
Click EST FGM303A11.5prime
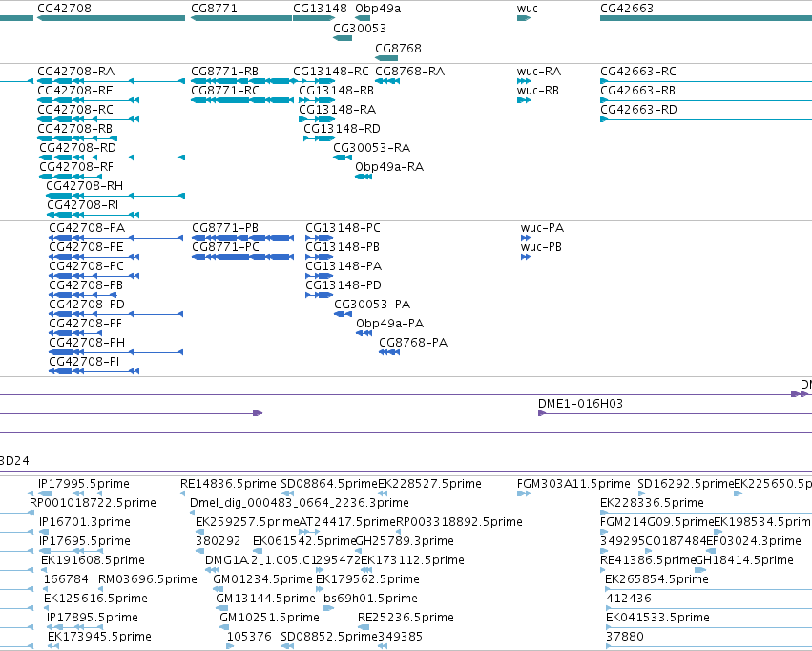tap(573, 484)
